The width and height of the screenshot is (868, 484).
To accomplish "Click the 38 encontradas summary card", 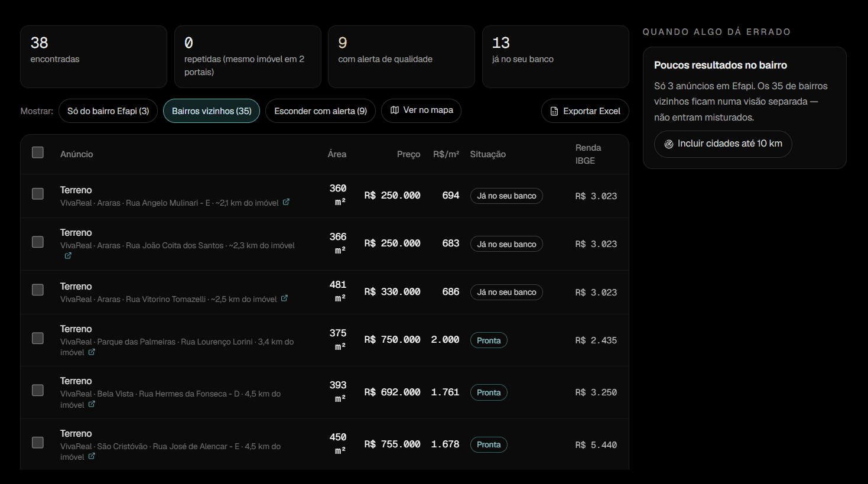I will click(93, 57).
